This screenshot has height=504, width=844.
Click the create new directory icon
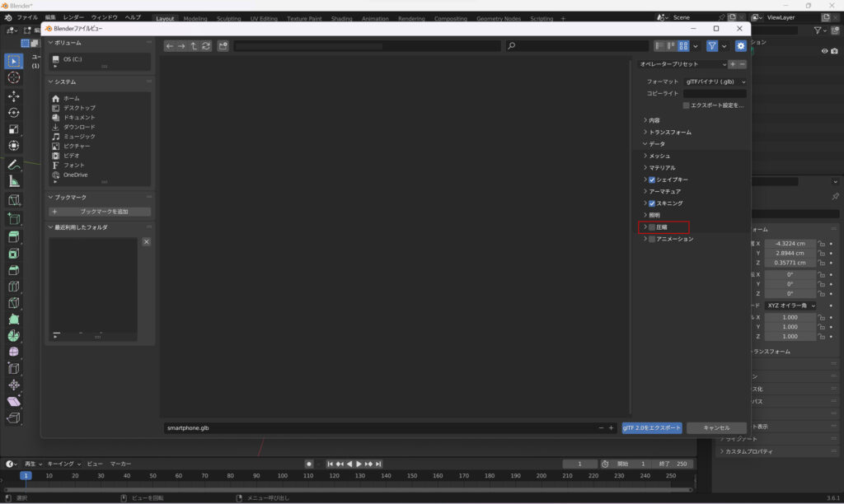pos(223,46)
